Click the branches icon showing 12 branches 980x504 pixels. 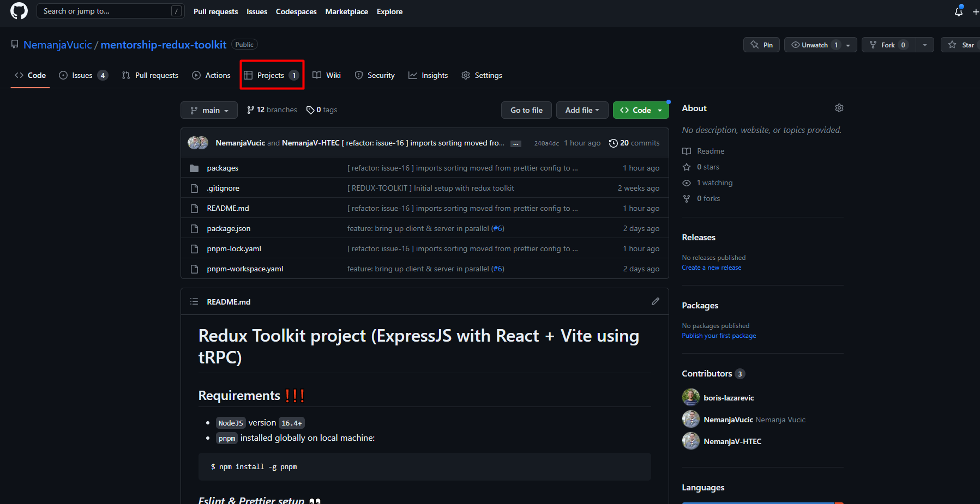(x=250, y=110)
